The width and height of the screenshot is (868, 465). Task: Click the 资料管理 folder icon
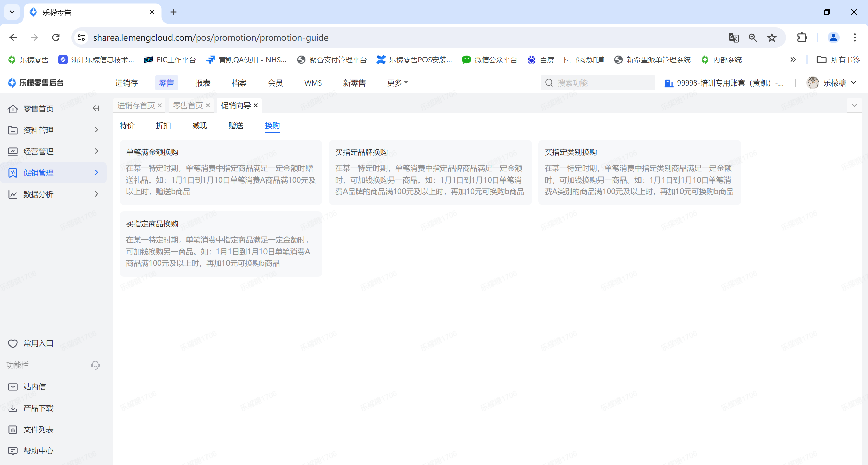point(13,130)
